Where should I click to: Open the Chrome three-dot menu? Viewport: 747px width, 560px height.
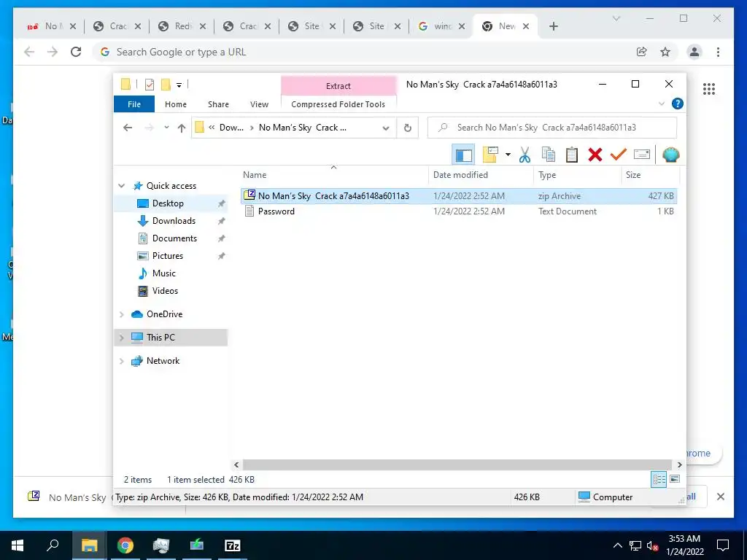(x=718, y=52)
